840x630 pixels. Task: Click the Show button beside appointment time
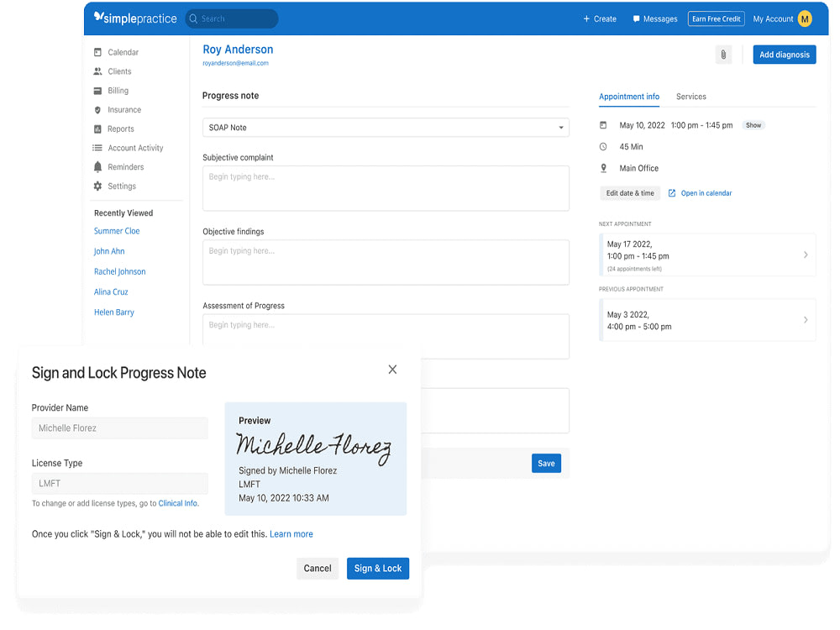[x=753, y=125]
